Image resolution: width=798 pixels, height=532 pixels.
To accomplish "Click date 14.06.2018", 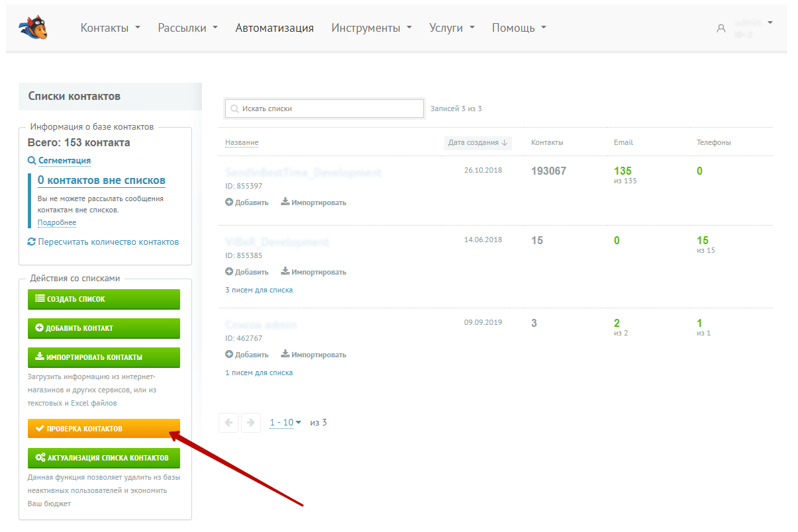I will pos(483,240).
